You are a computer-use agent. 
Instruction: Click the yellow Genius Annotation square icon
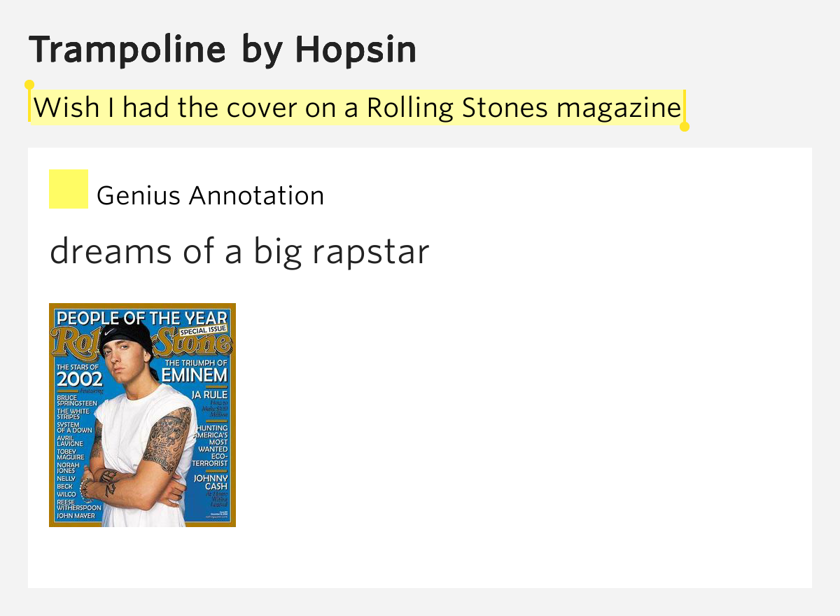(x=69, y=189)
